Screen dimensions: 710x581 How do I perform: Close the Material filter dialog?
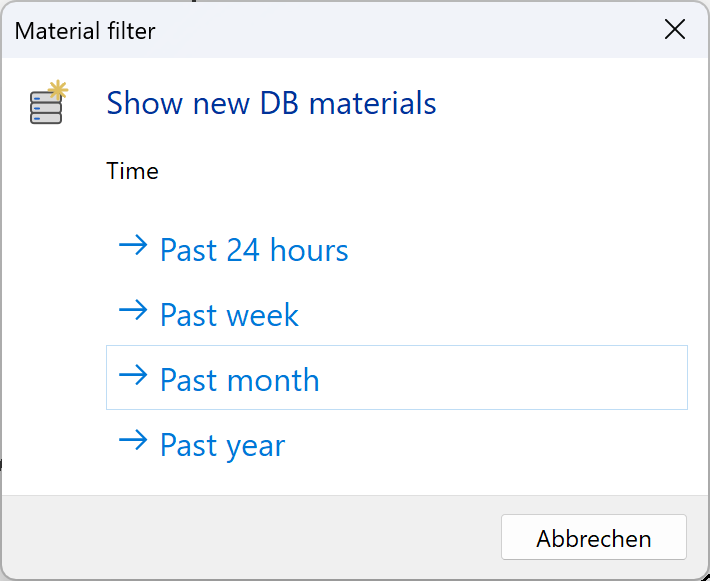click(x=675, y=30)
